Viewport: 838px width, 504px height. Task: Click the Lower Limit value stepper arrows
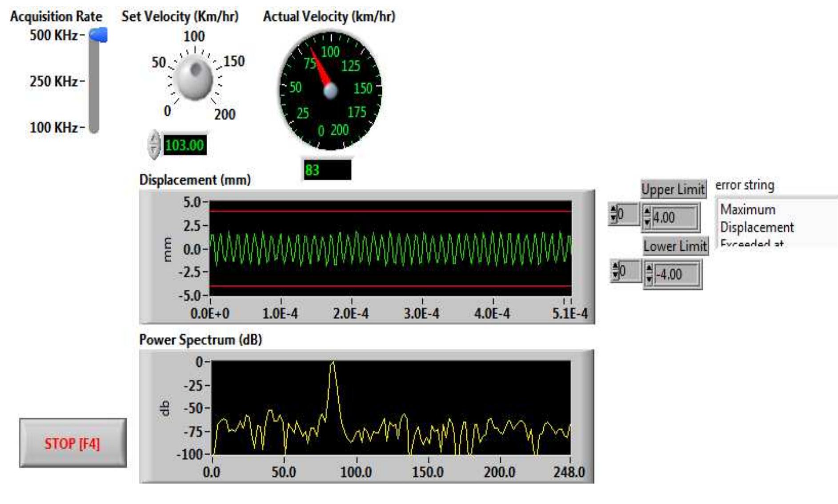coord(649,274)
